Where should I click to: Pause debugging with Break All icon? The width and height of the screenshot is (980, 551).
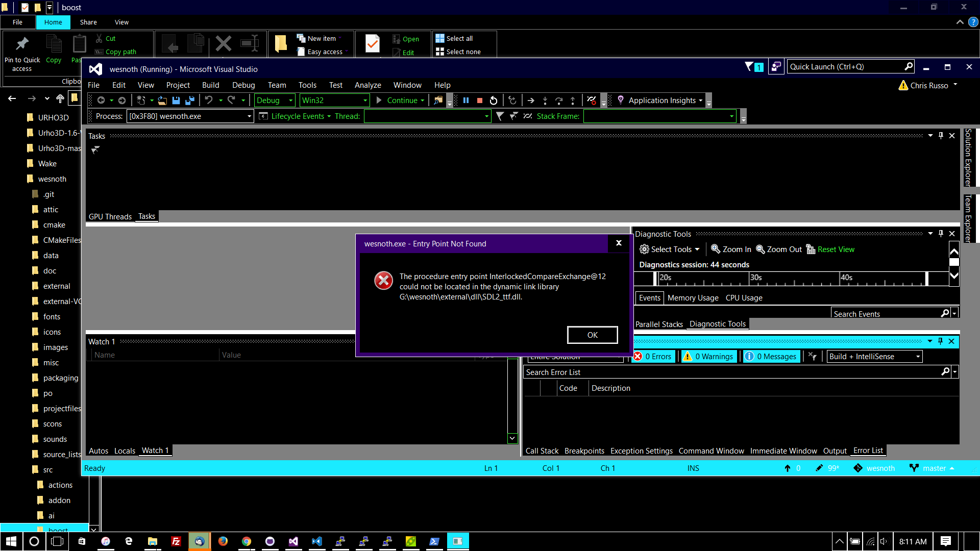(x=466, y=101)
